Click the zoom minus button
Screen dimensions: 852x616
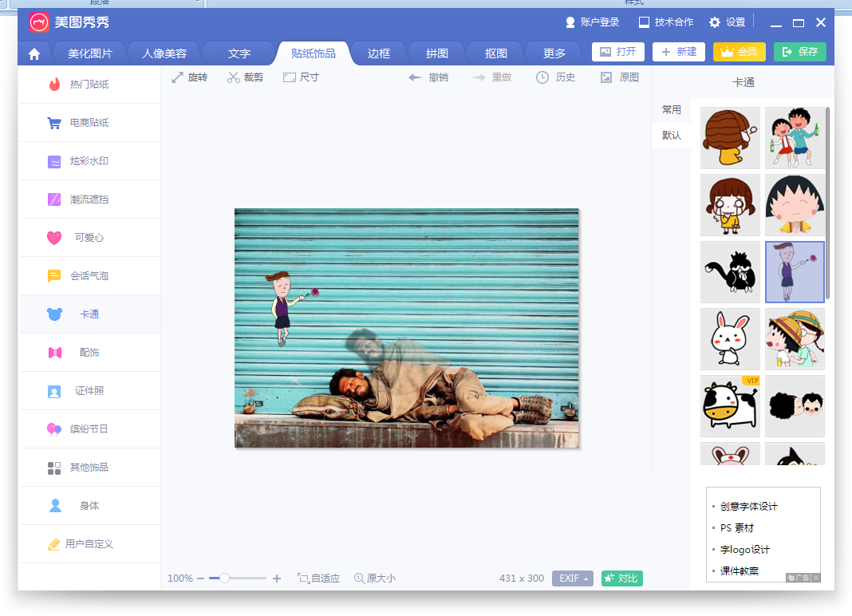point(200,578)
